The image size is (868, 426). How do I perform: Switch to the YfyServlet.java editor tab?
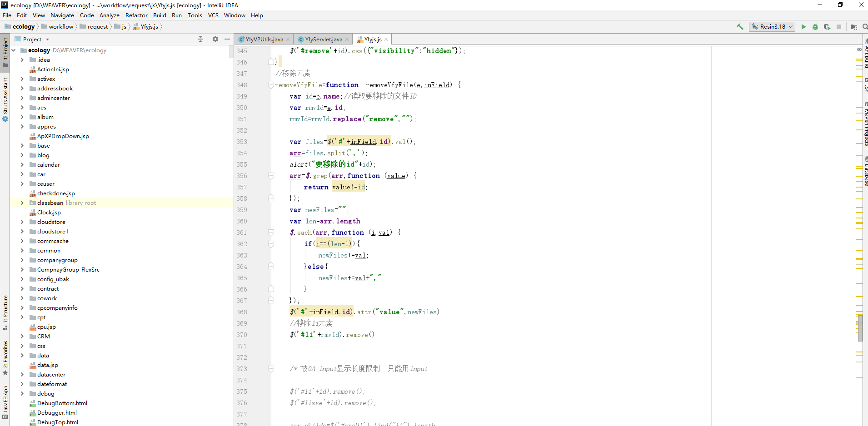pos(323,39)
